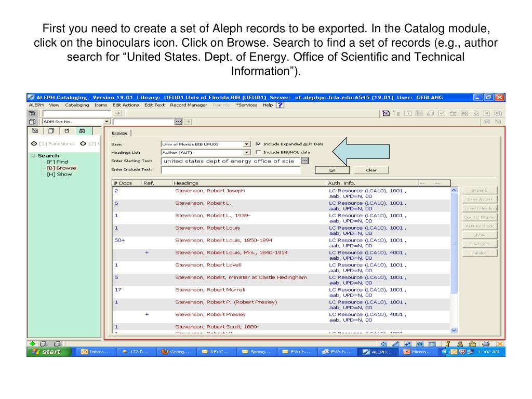Select the records tab icon in left pane
This screenshot has width=532, height=399.
click(x=35, y=131)
